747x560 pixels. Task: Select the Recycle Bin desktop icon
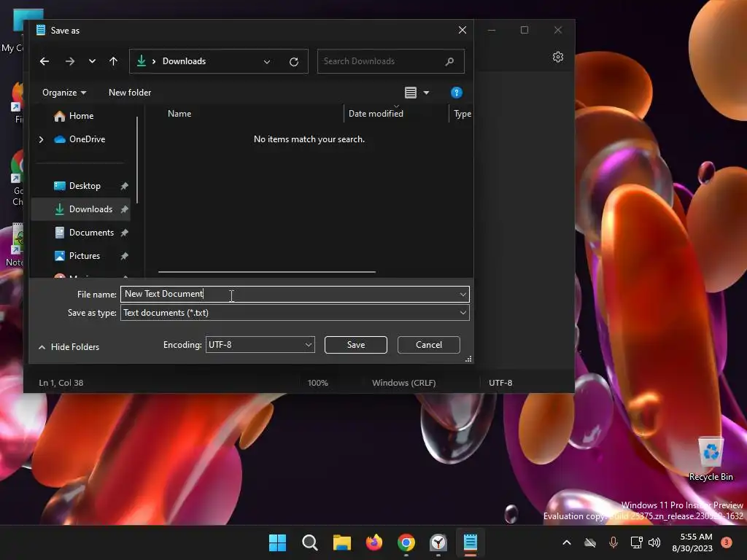tap(711, 459)
